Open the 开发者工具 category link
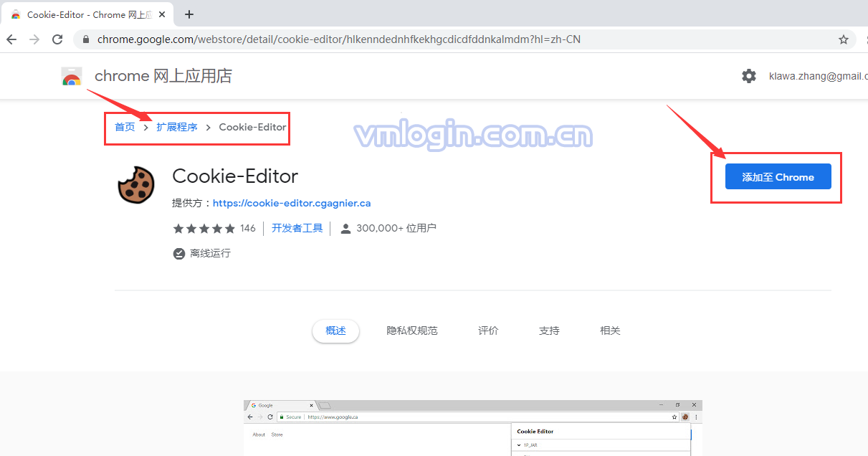 [x=297, y=228]
